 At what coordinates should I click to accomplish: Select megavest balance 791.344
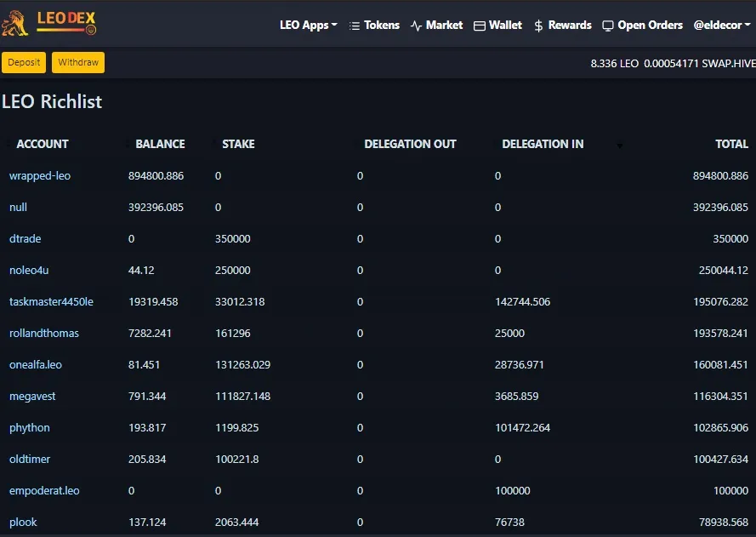click(147, 396)
